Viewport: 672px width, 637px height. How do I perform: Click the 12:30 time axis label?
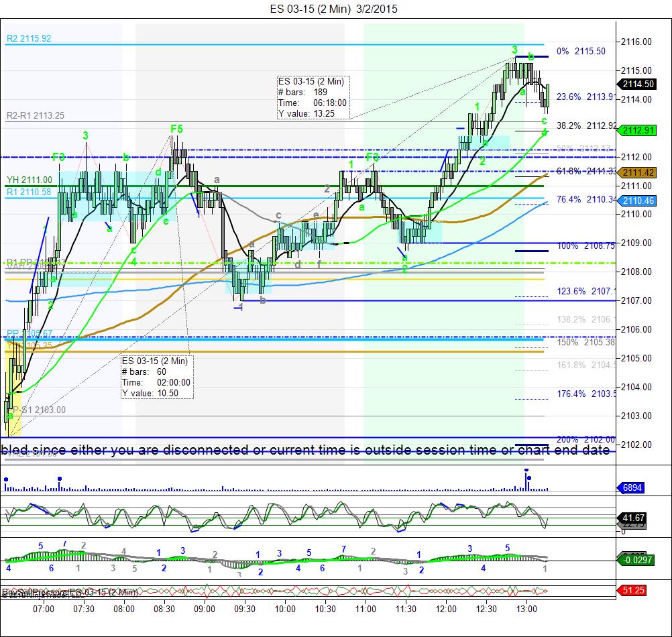click(486, 609)
